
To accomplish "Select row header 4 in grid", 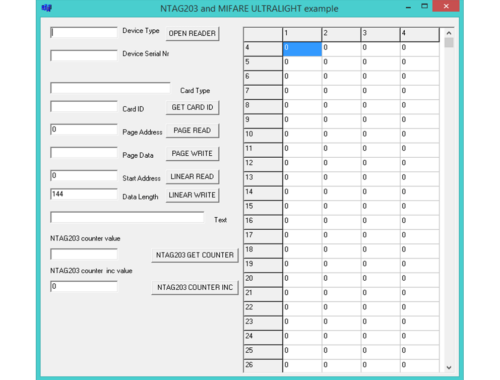I will [x=263, y=49].
